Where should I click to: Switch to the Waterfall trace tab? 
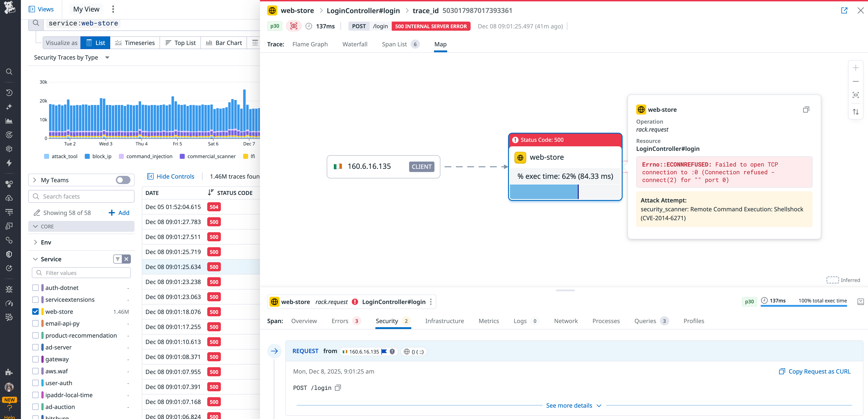[x=355, y=44]
